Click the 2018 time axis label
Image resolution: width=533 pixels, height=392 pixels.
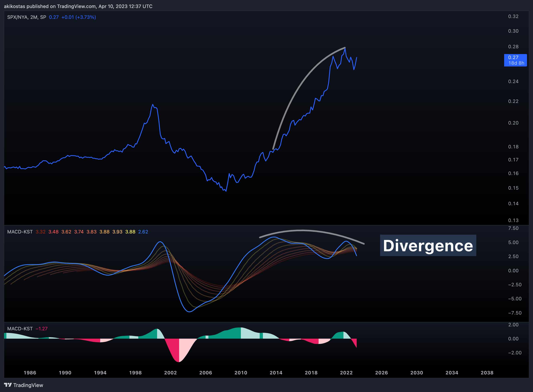point(311,373)
